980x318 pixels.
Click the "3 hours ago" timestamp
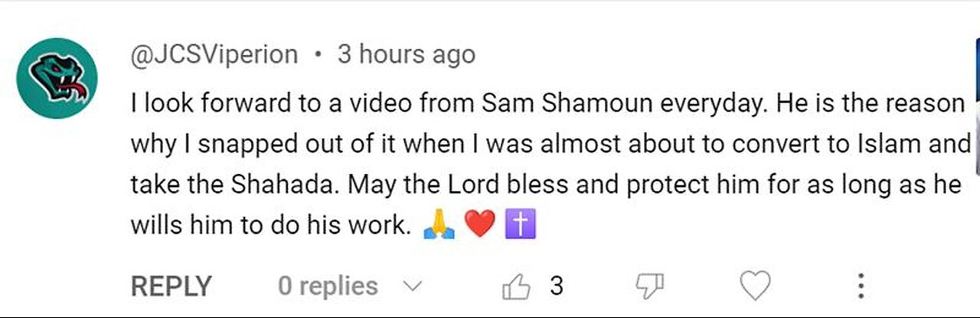click(x=406, y=55)
